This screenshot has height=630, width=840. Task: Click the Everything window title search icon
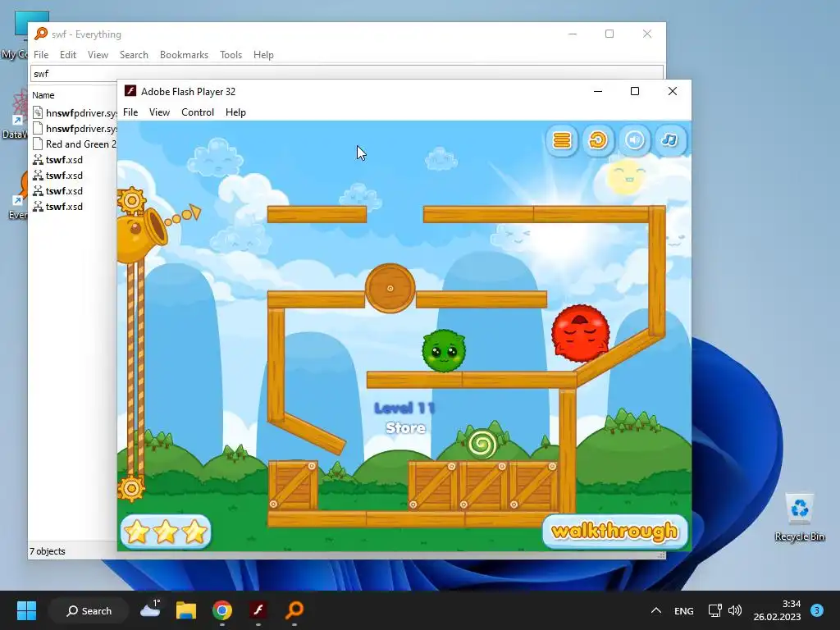(41, 34)
